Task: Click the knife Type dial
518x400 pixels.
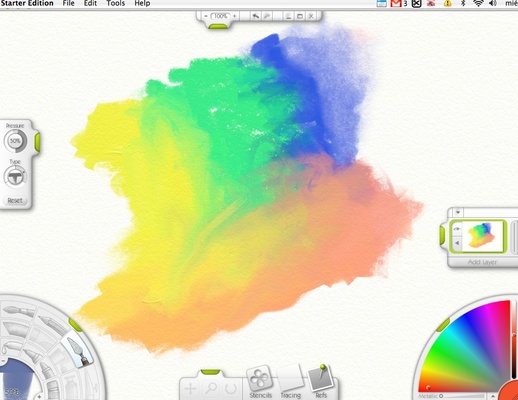Action: (x=15, y=176)
